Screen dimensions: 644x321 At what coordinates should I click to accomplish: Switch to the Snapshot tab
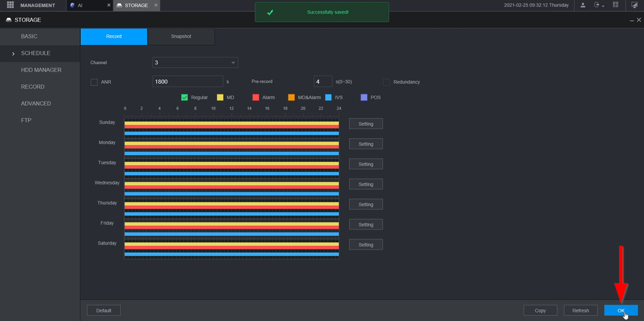[x=180, y=36]
